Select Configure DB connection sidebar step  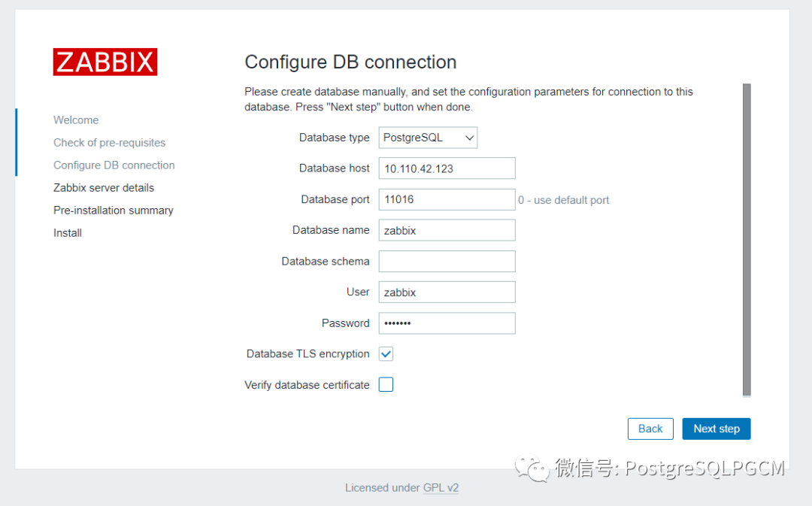(114, 165)
